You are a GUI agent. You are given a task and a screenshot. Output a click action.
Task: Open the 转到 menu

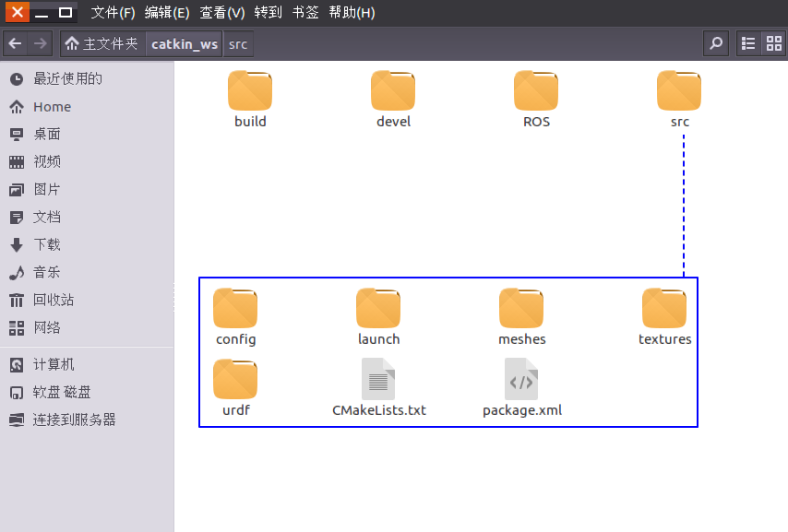pos(268,13)
